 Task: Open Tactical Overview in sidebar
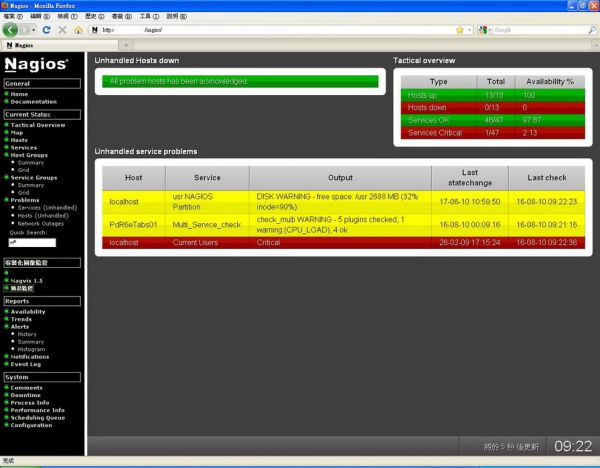pyautogui.click(x=38, y=125)
